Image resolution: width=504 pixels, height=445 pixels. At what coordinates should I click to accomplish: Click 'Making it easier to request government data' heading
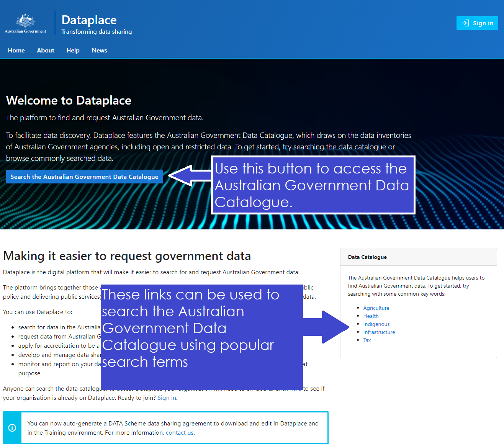pos(127,256)
